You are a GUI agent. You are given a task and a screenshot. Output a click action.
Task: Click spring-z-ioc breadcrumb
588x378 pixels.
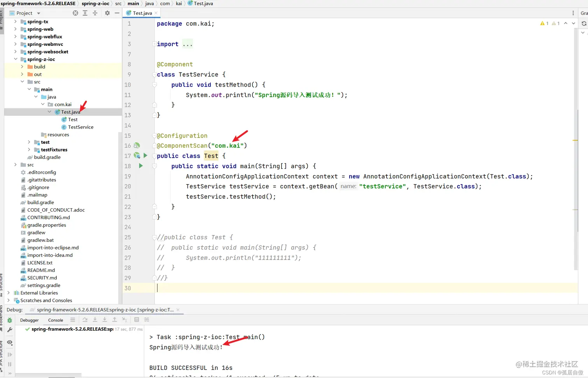coord(95,3)
